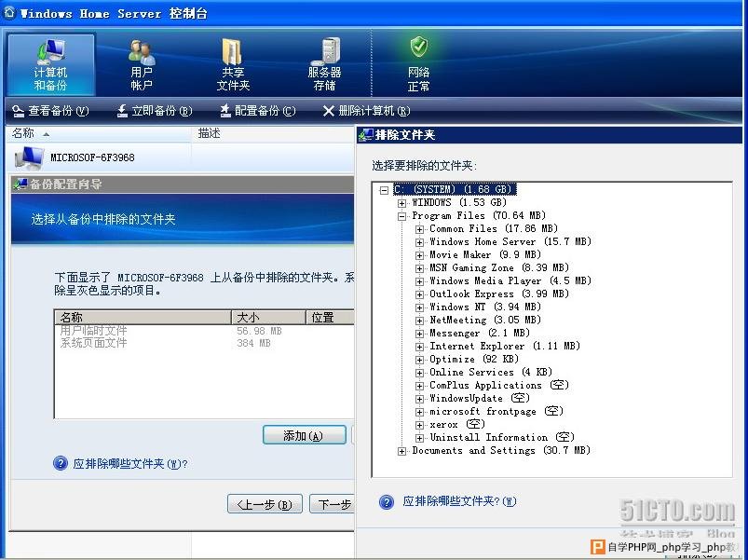The image size is (748, 560).
Task: Sort list by 名称 column header
Action: pyautogui.click(x=99, y=134)
